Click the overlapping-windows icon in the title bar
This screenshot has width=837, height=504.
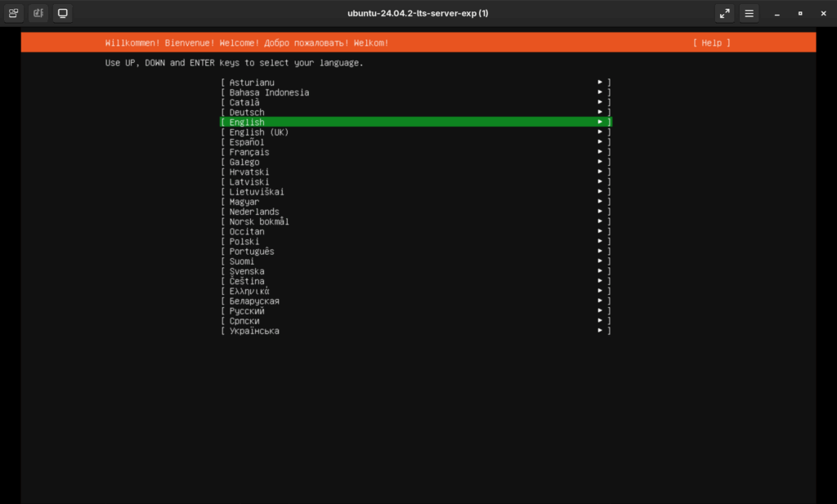click(x=13, y=13)
